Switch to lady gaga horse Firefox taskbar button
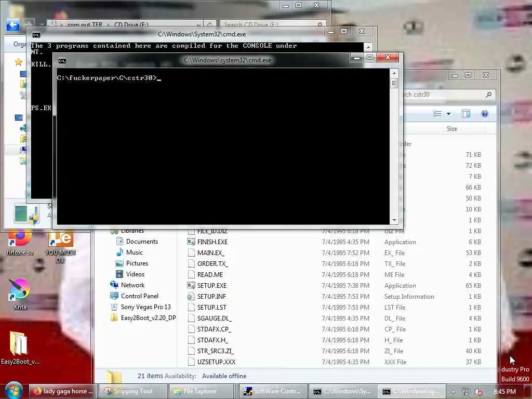This screenshot has width=532, height=399. [63, 391]
